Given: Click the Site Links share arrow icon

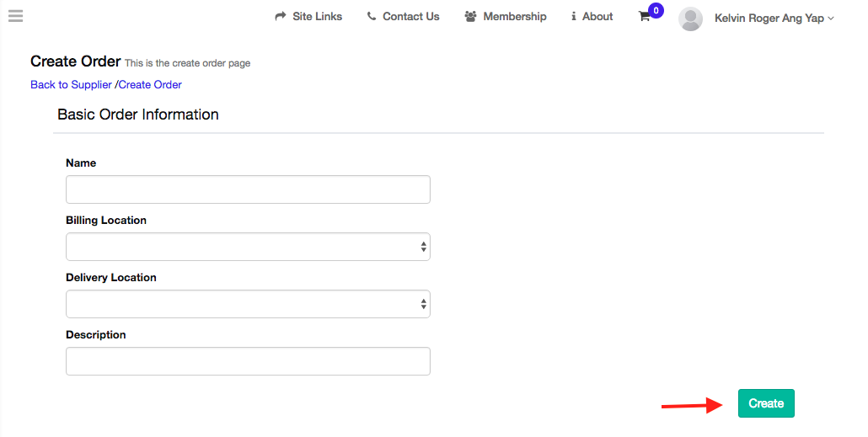Looking at the screenshot, I should click(x=281, y=17).
